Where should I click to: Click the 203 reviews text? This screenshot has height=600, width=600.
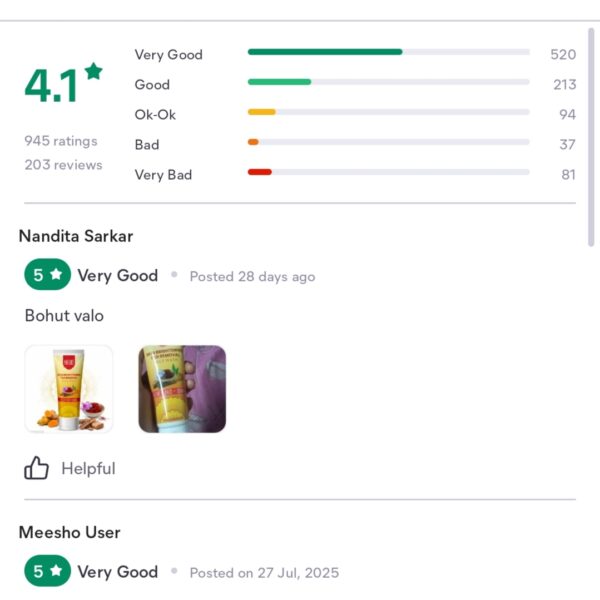(64, 165)
